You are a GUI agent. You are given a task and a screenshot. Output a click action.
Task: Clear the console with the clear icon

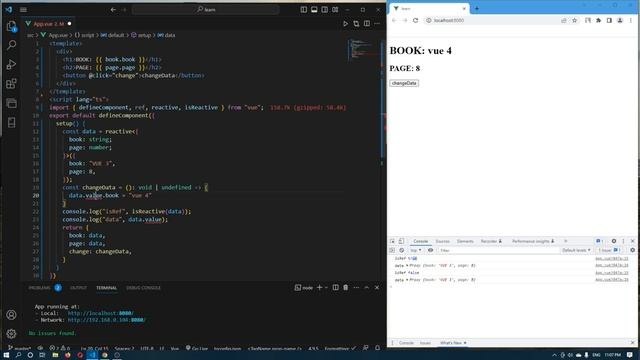click(x=402, y=250)
